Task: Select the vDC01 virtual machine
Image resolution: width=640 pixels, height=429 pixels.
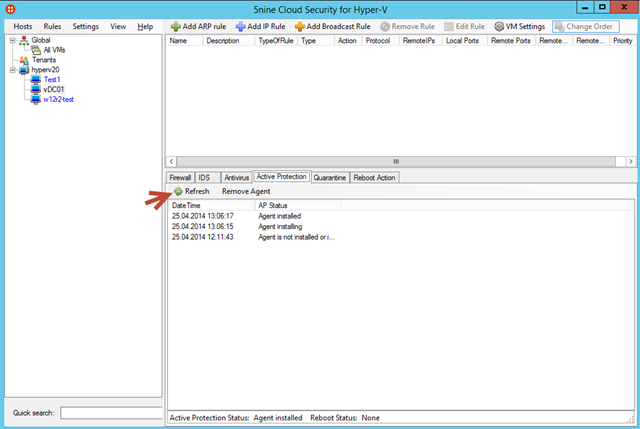Action: coord(53,89)
